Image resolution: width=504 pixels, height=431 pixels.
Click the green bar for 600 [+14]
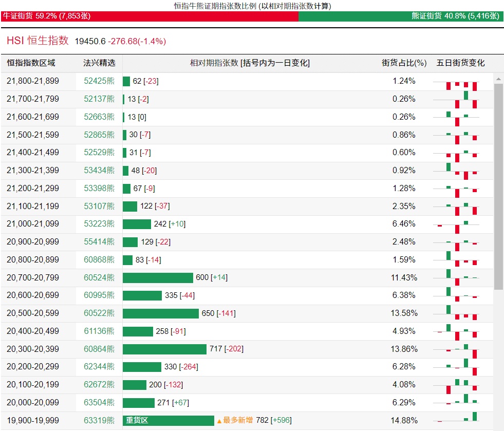[x=158, y=278]
